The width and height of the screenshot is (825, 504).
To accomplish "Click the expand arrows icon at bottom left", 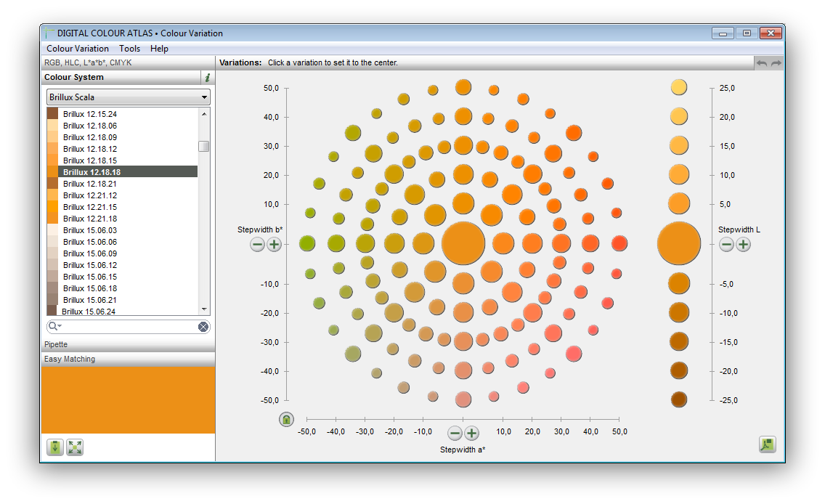I will pyautogui.click(x=75, y=447).
